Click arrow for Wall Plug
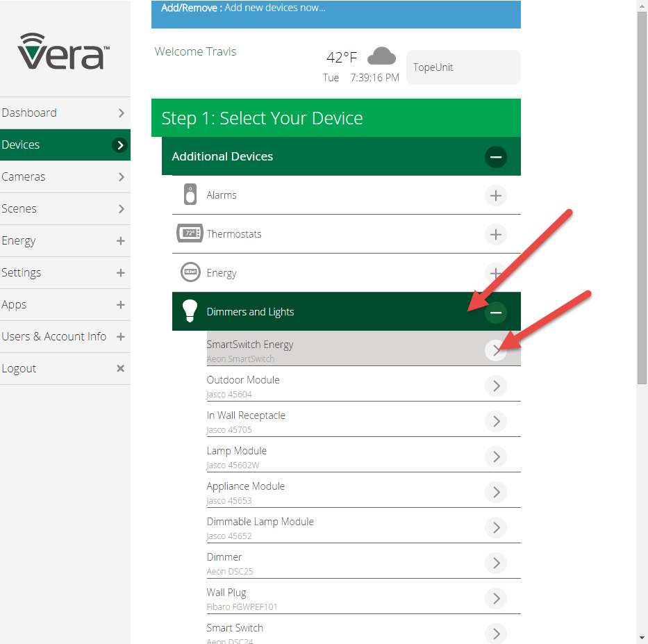This screenshot has height=644, width=648. 495,599
